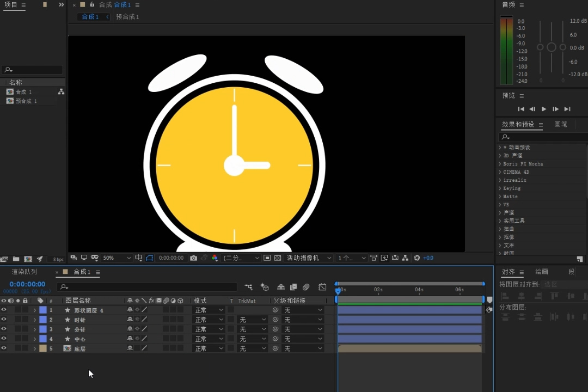
Task: Expand the 底层 layer properties
Action: pos(35,348)
